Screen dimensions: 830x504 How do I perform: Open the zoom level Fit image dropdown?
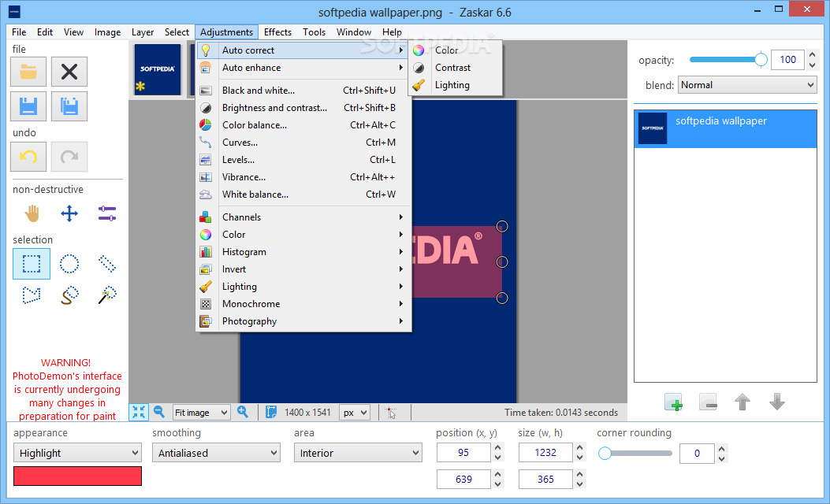coord(201,412)
